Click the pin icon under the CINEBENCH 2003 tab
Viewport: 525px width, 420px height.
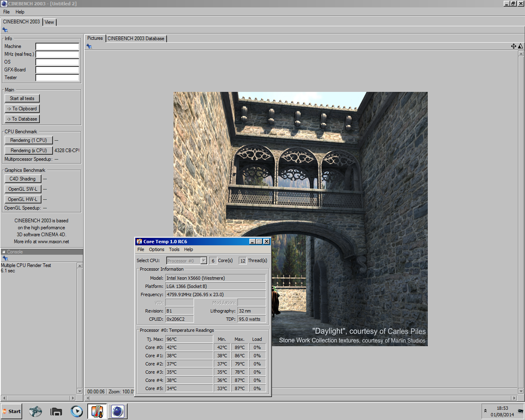click(x=5, y=30)
